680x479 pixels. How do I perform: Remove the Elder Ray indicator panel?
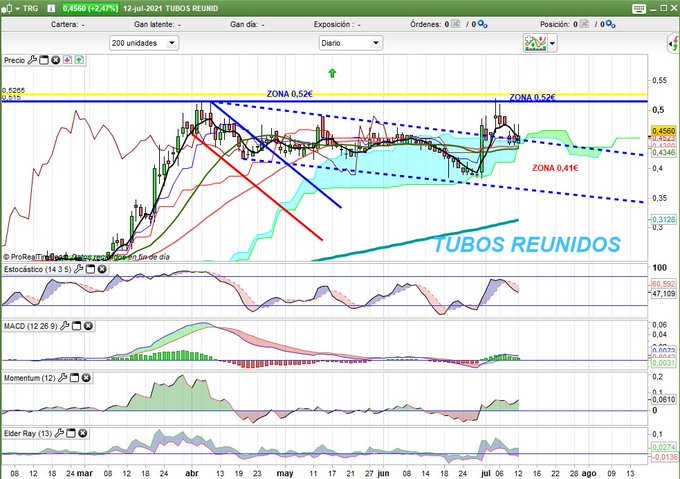coord(83,433)
